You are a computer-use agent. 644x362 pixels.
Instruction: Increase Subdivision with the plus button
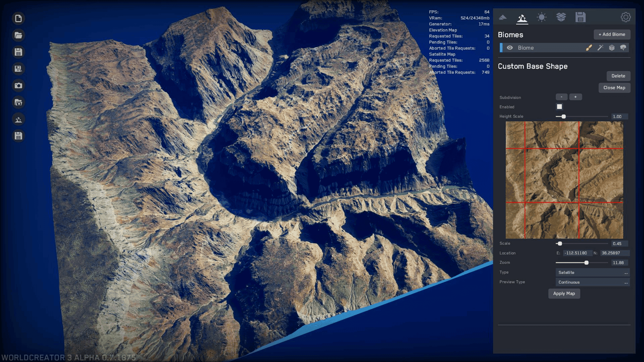[x=576, y=97]
